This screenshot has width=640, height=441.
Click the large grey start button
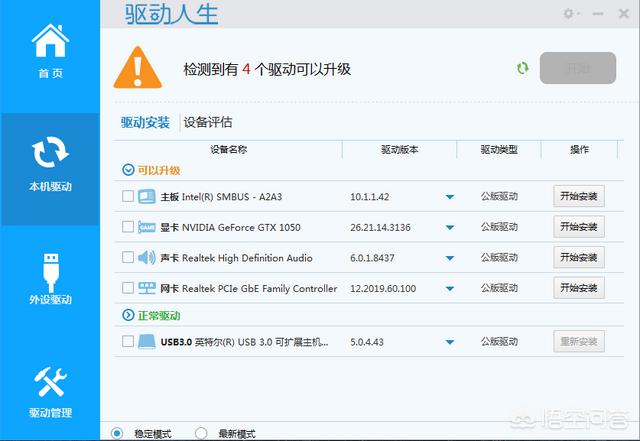578,68
